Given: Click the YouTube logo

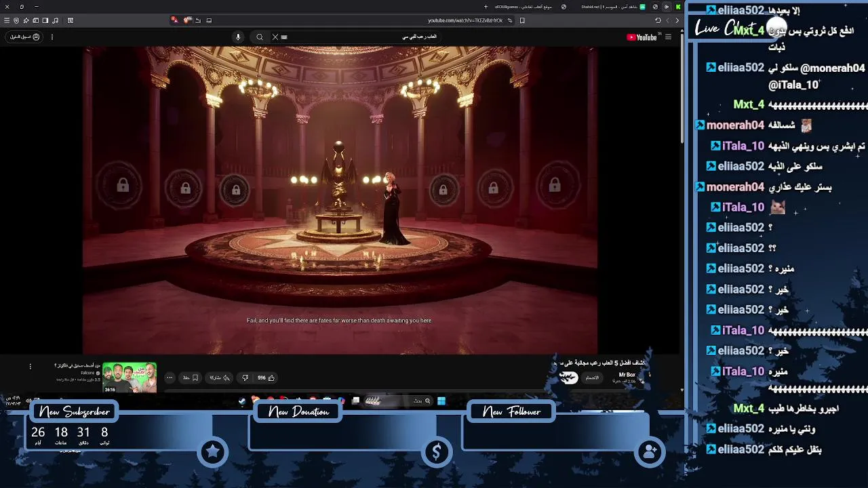Looking at the screenshot, I should pyautogui.click(x=642, y=37).
